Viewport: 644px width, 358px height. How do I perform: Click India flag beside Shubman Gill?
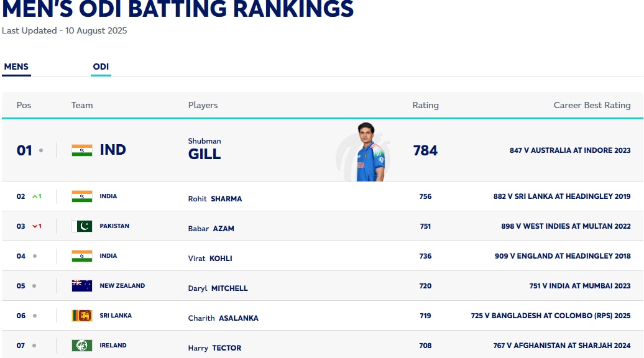(x=81, y=150)
